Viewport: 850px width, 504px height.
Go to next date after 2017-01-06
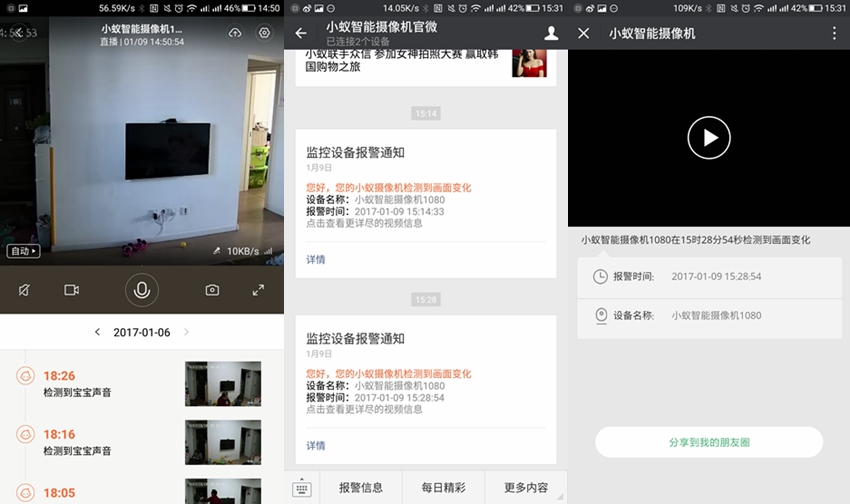tap(187, 332)
